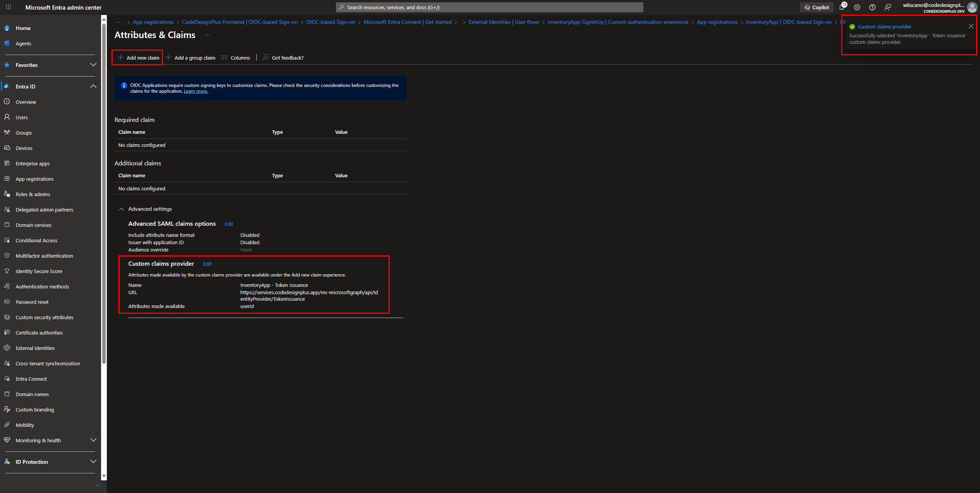Open the feedback icon in the header
This screenshot has width=980, height=493.
click(888, 7)
